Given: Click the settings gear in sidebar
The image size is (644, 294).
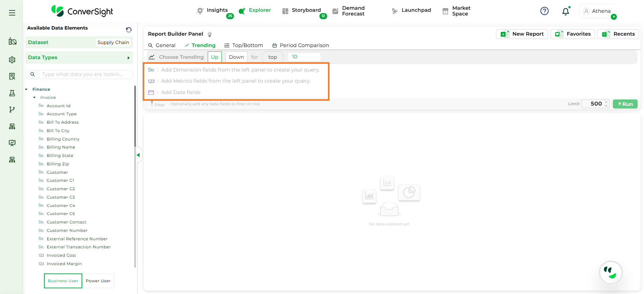Looking at the screenshot, I should click(12, 60).
